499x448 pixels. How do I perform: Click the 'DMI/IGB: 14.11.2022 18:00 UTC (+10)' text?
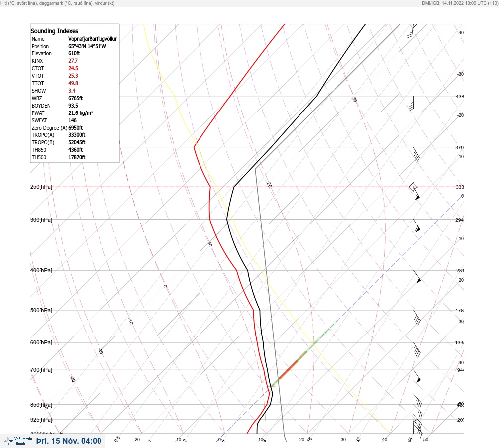click(x=460, y=3)
